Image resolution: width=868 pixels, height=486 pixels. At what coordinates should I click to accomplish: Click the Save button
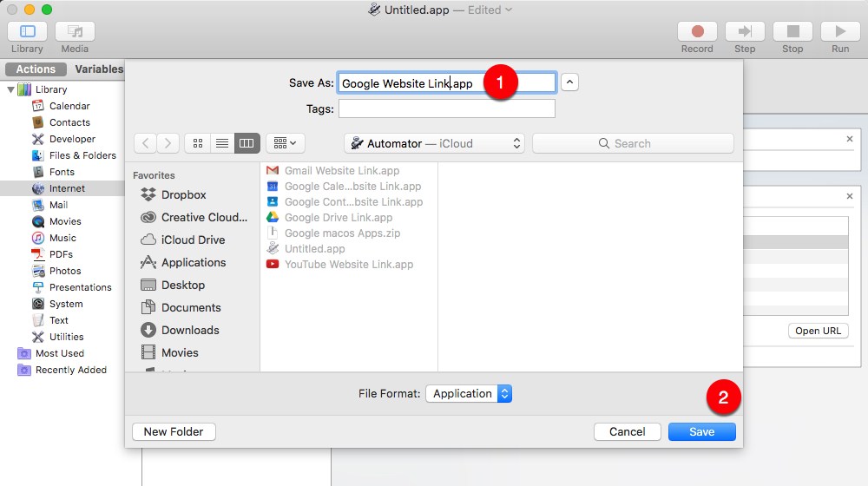702,431
